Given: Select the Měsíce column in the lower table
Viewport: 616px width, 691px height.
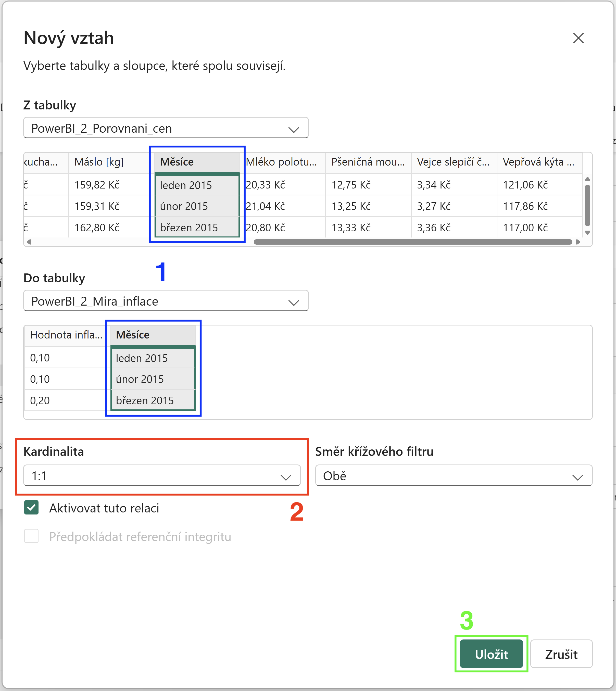Looking at the screenshot, I should (153, 335).
